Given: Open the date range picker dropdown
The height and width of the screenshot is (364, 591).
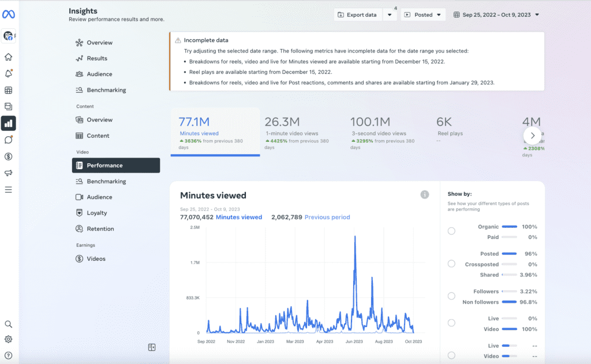Looking at the screenshot, I should pos(496,15).
